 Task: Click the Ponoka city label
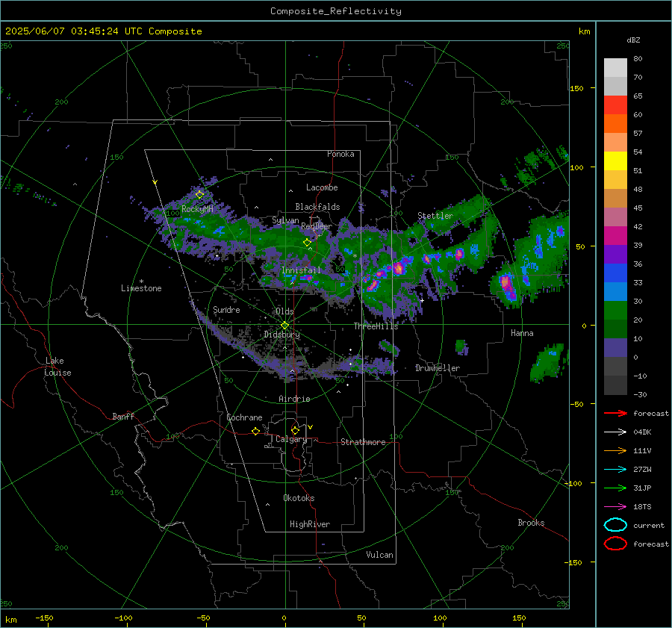coord(340,154)
